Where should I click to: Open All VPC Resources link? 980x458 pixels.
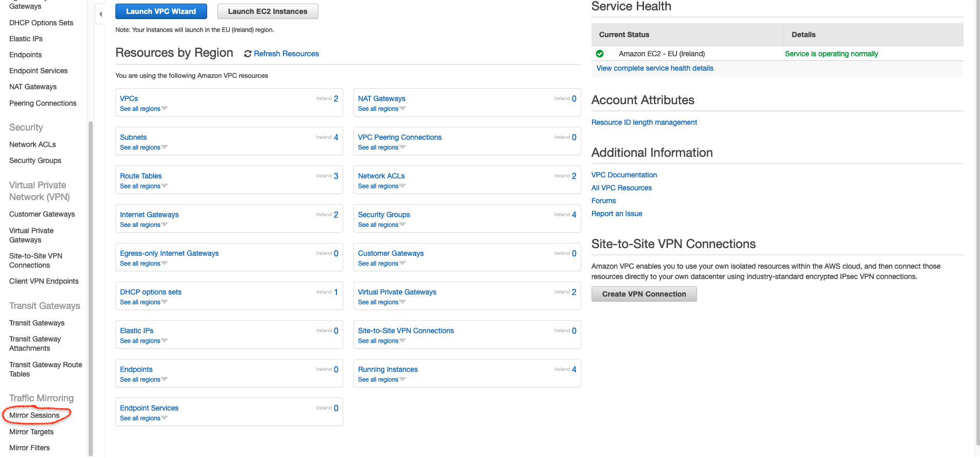click(x=621, y=188)
